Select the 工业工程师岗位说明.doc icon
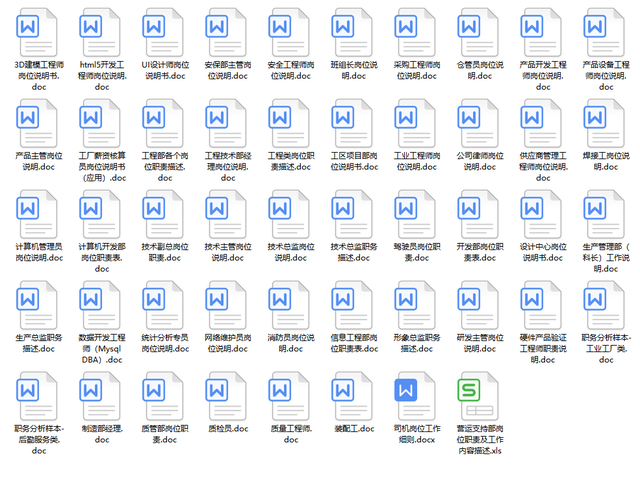 [414, 123]
